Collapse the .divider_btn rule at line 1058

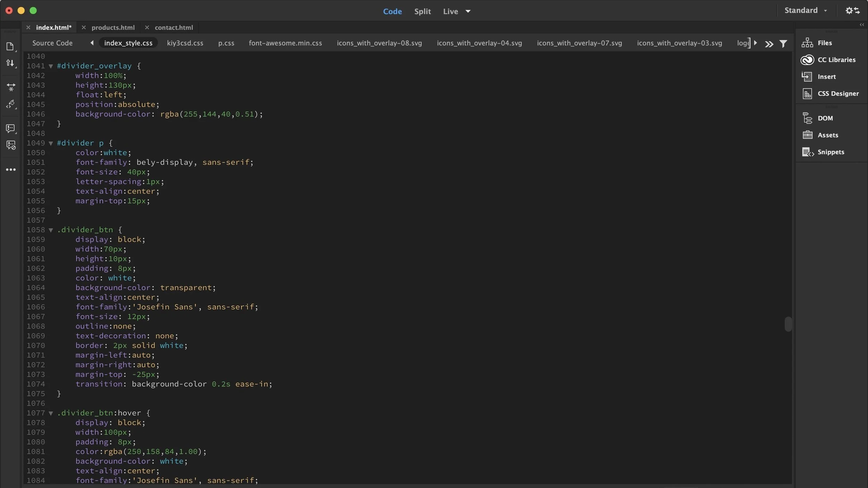51,230
